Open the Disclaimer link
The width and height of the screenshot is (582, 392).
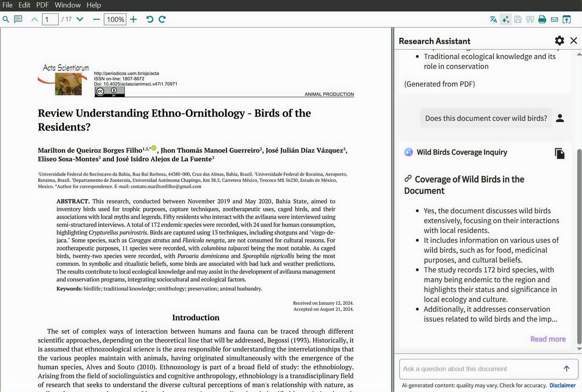[562, 385]
